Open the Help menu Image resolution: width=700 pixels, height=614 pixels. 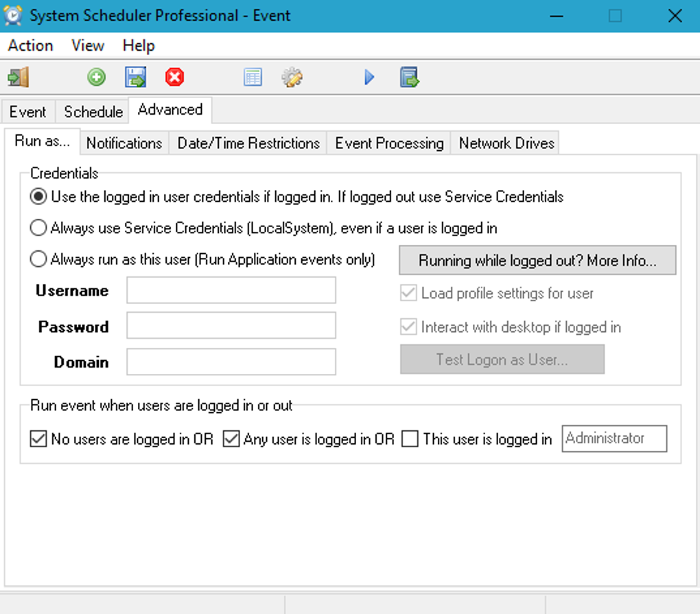(x=139, y=45)
